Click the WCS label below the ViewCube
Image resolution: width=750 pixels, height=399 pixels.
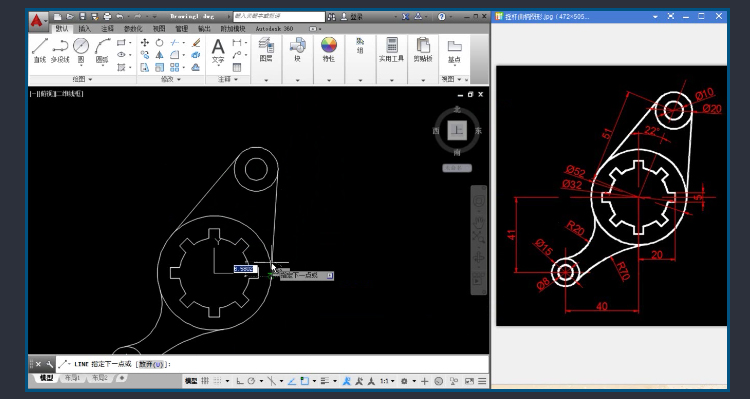(457, 168)
